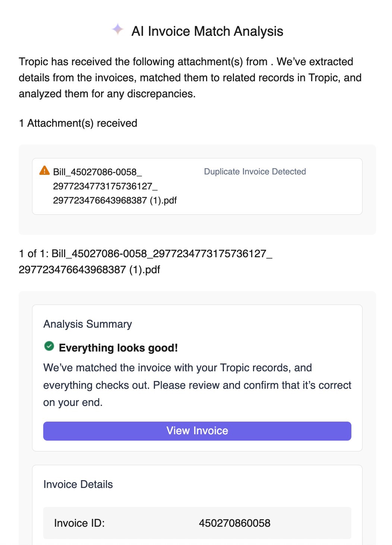Click the green checkmark success icon

(x=49, y=346)
